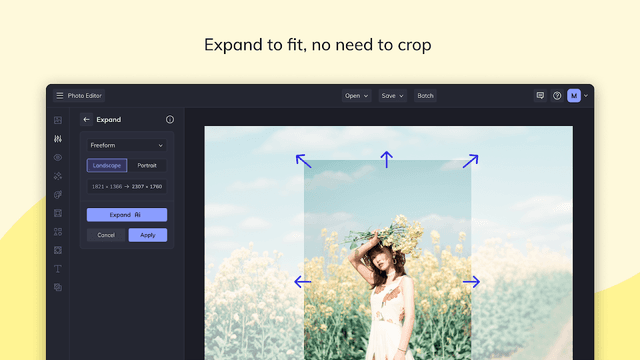The height and width of the screenshot is (360, 640).
Task: Open the feedback chat icon
Action: tap(540, 96)
